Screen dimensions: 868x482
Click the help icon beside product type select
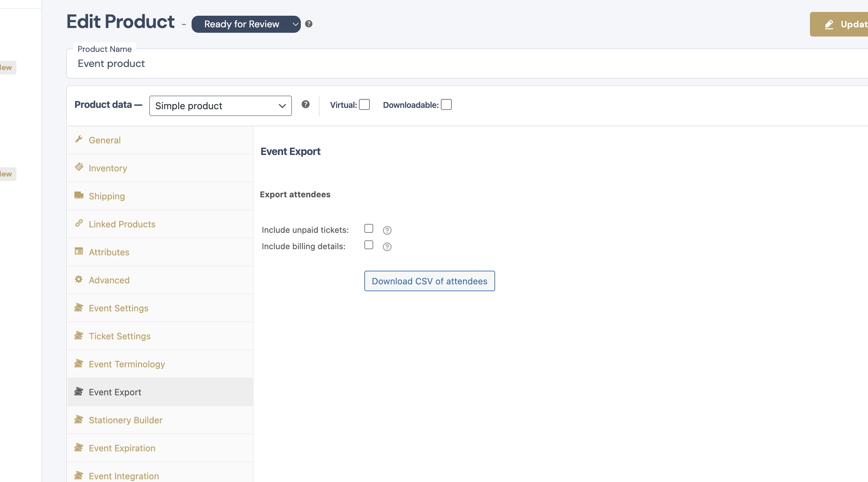pos(306,104)
